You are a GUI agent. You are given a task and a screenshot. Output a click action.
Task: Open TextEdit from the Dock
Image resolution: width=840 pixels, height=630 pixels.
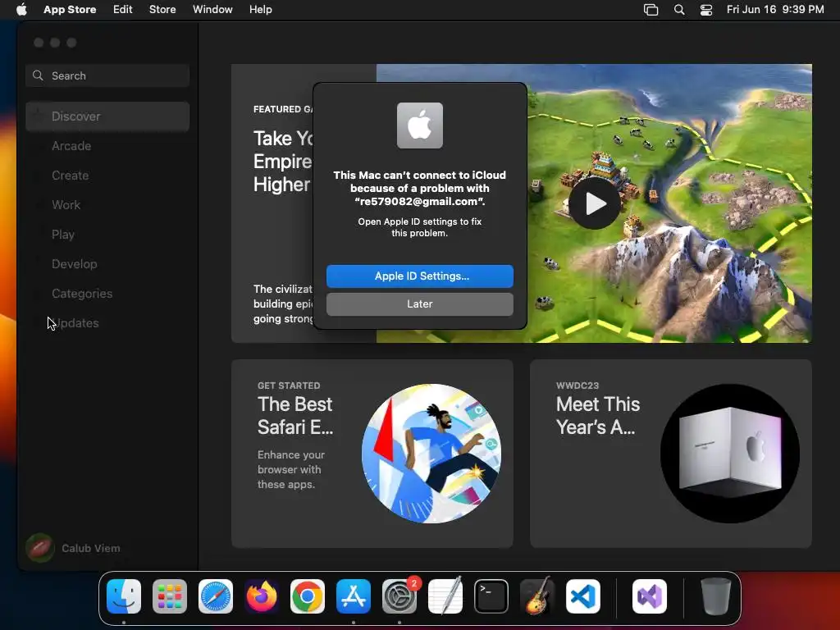(445, 596)
